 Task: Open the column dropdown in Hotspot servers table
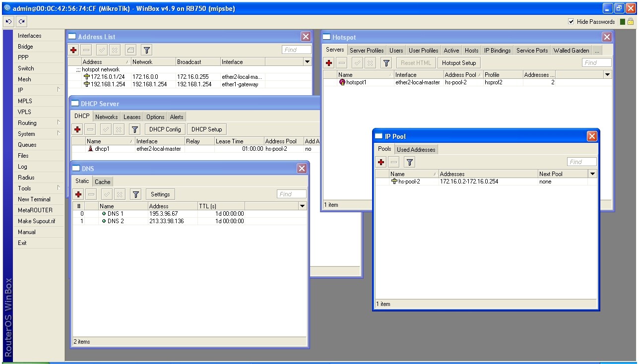tap(608, 75)
